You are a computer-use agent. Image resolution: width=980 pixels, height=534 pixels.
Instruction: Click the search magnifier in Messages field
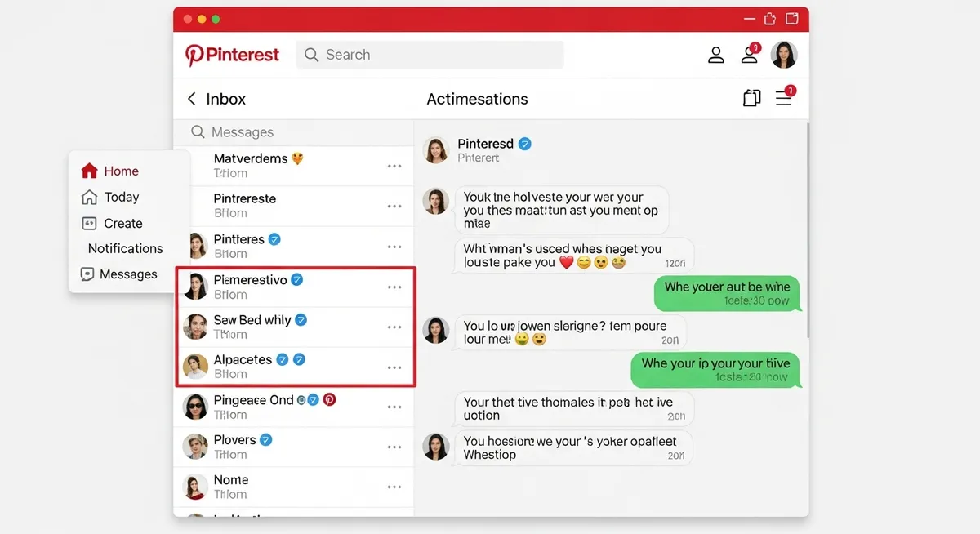[197, 131]
